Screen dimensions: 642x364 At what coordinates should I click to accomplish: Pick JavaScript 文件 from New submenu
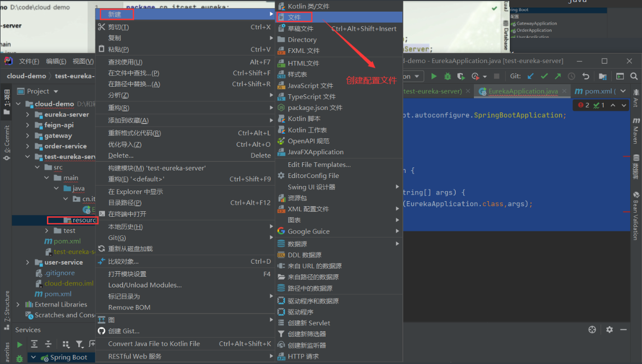pyautogui.click(x=339, y=85)
